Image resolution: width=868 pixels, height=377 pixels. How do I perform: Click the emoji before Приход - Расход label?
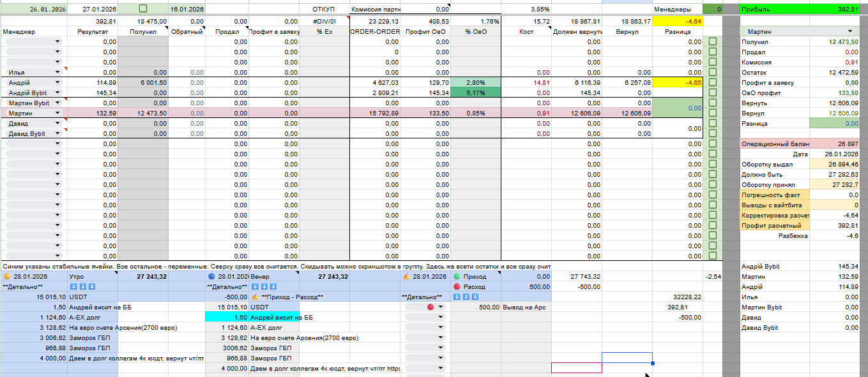pos(255,297)
